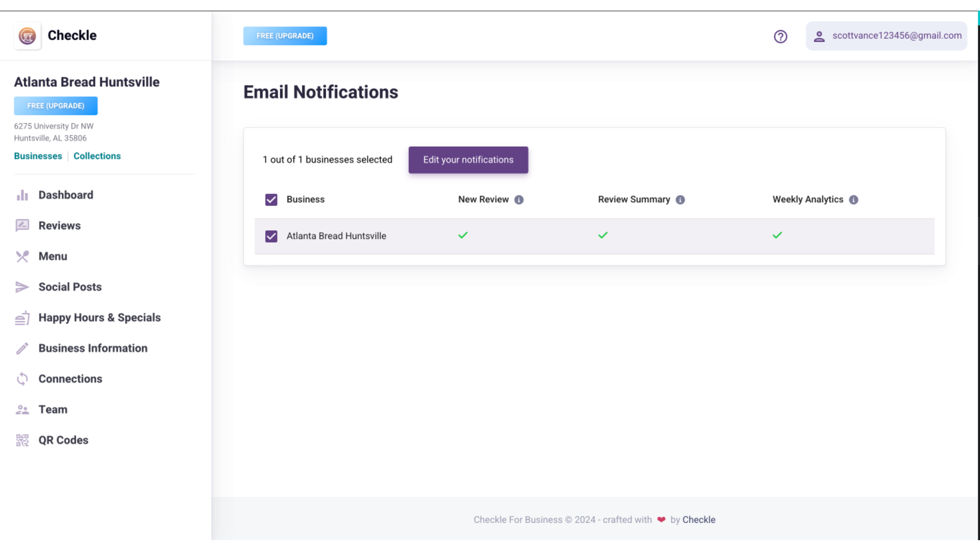This screenshot has height=551, width=980.
Task: Click the Social Posts paper plane icon
Action: point(22,287)
